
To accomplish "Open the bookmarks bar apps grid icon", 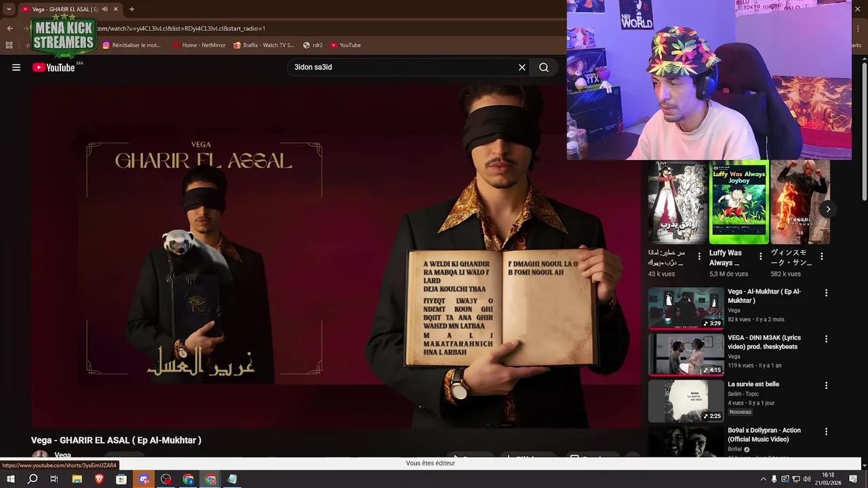I will [x=9, y=45].
